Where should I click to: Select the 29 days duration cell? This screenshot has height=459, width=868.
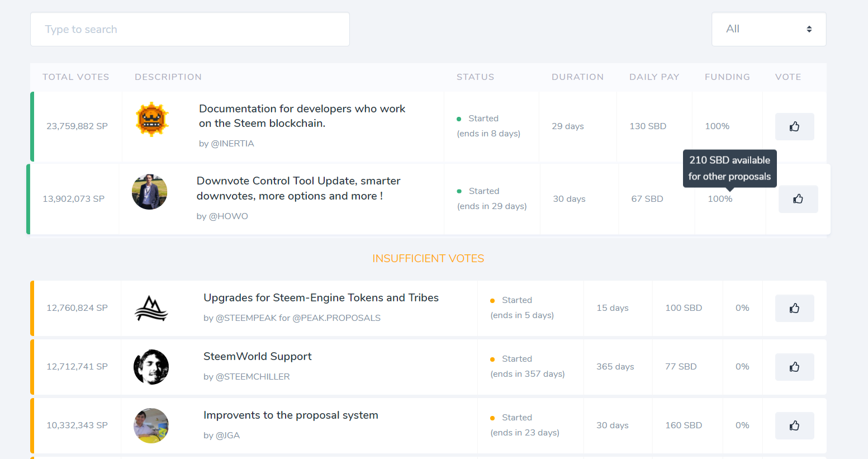568,126
